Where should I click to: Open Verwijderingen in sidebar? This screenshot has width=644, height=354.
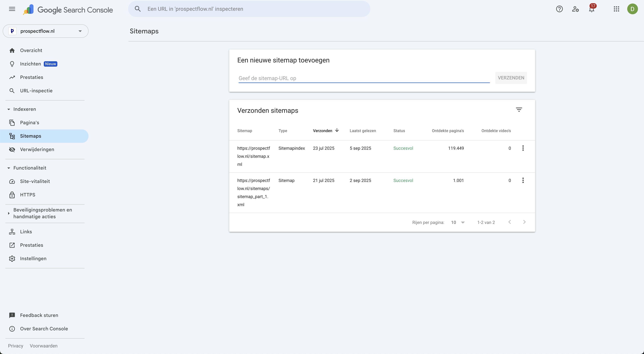point(44,149)
